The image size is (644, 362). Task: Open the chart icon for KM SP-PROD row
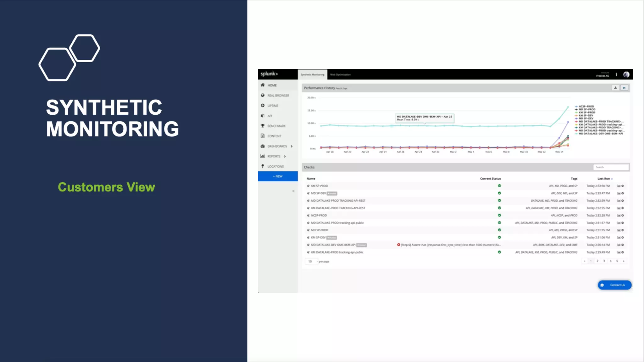click(x=619, y=186)
